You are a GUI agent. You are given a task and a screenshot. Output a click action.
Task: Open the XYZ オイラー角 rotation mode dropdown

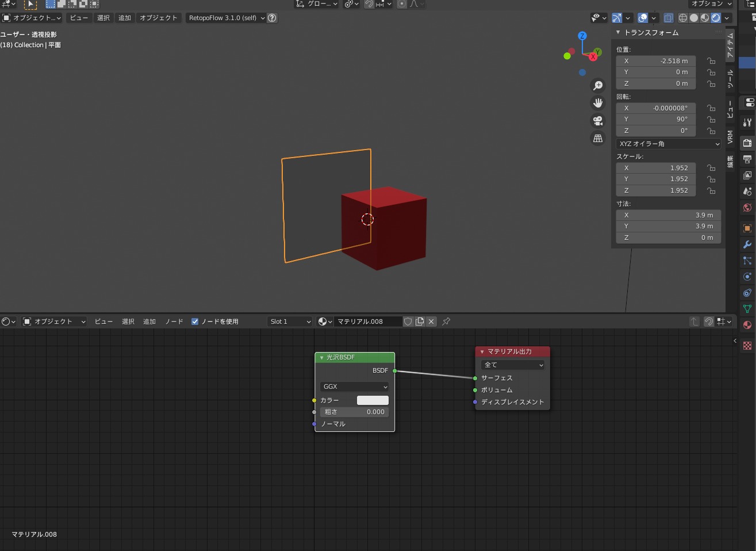(668, 144)
